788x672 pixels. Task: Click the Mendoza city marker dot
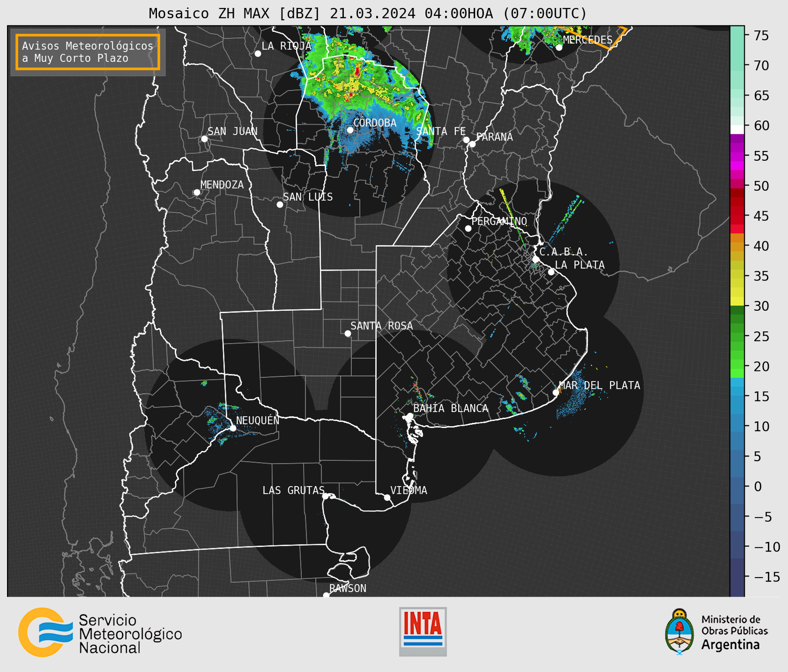pos(197,193)
